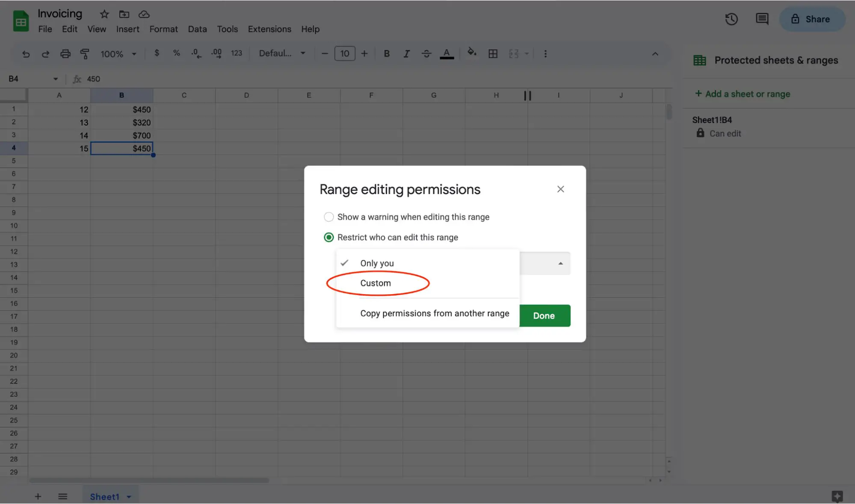Expand the permissions dropdown menu
This screenshot has height=504, width=855.
pos(559,263)
